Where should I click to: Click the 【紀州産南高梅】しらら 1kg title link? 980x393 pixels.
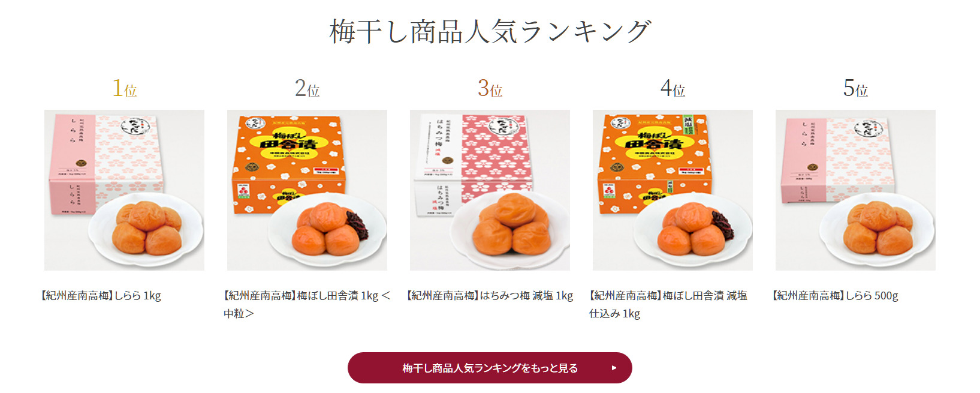coord(99,296)
